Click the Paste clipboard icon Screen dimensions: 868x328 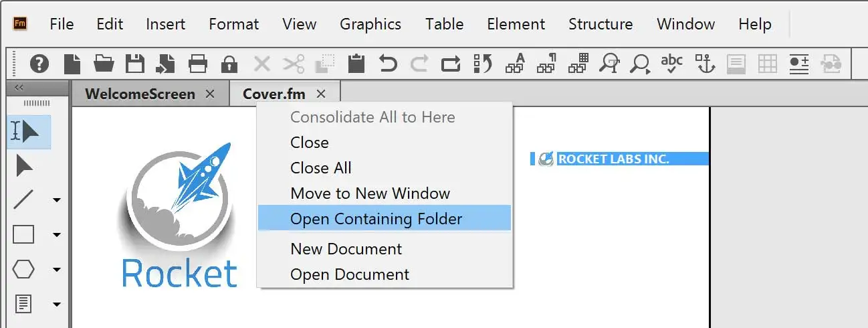356,64
